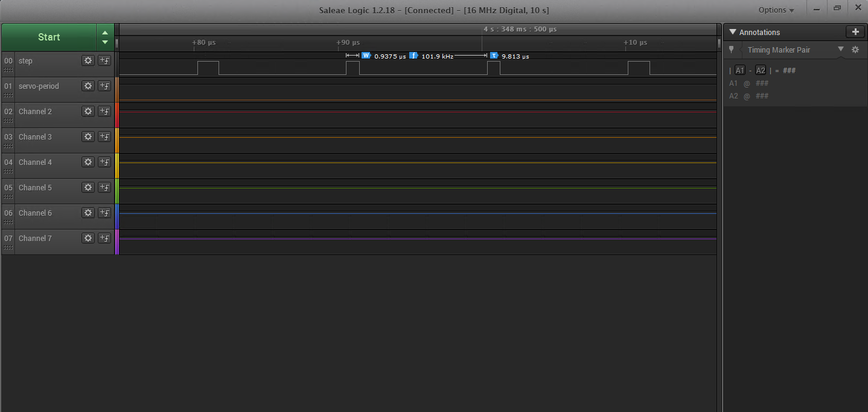Click the period T measurement badge
The width and height of the screenshot is (868, 412).
pyautogui.click(x=494, y=56)
